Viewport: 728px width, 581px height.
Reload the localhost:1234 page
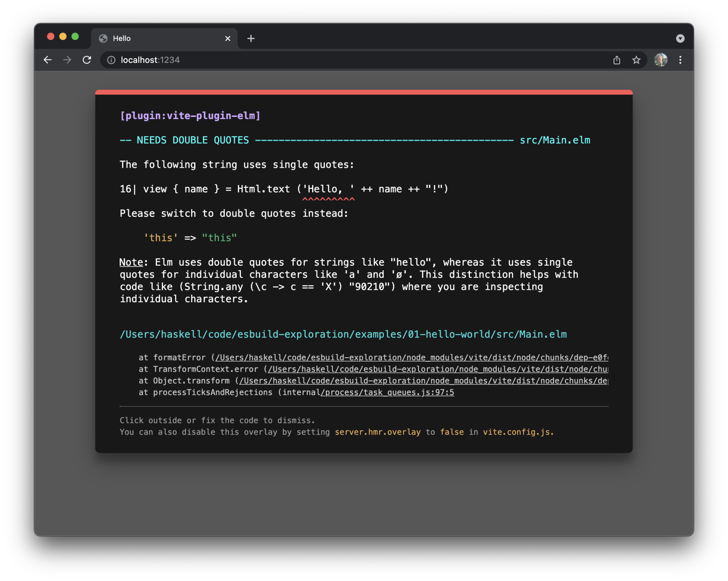click(87, 60)
